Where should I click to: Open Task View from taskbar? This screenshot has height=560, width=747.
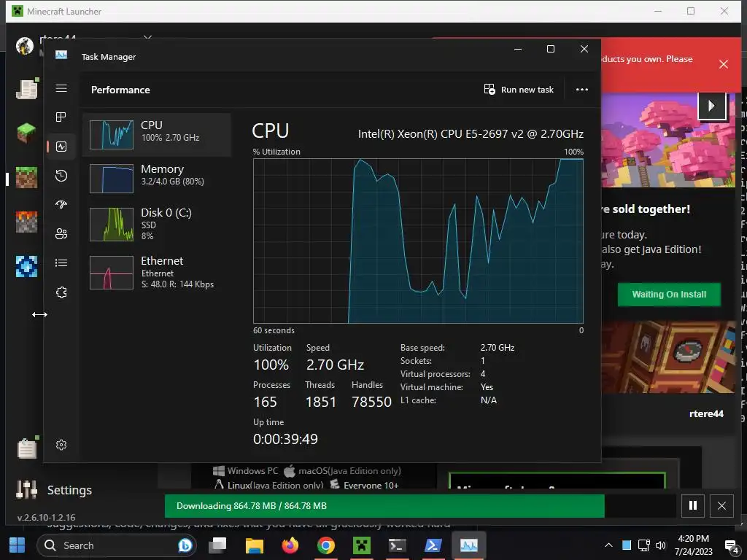(217, 545)
